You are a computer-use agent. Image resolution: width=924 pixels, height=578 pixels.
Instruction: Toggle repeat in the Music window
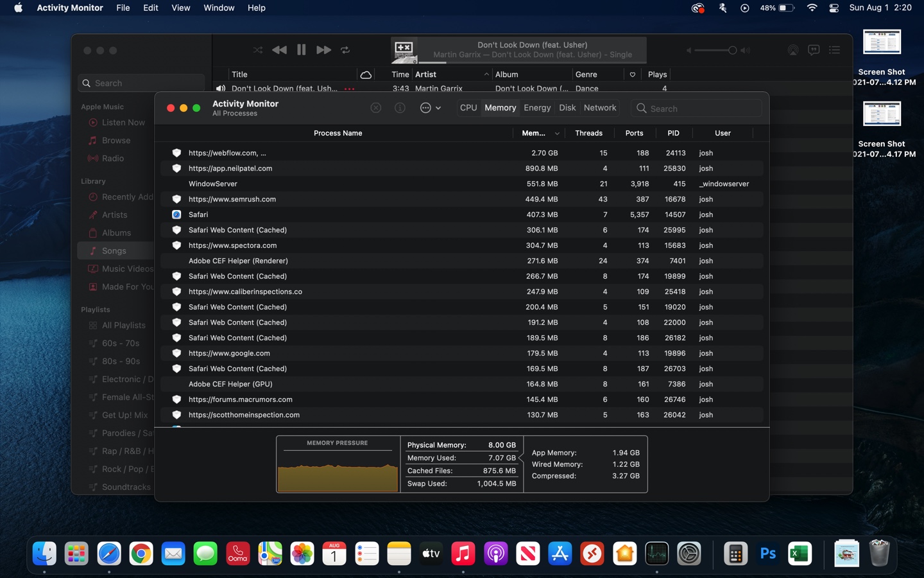[345, 50]
